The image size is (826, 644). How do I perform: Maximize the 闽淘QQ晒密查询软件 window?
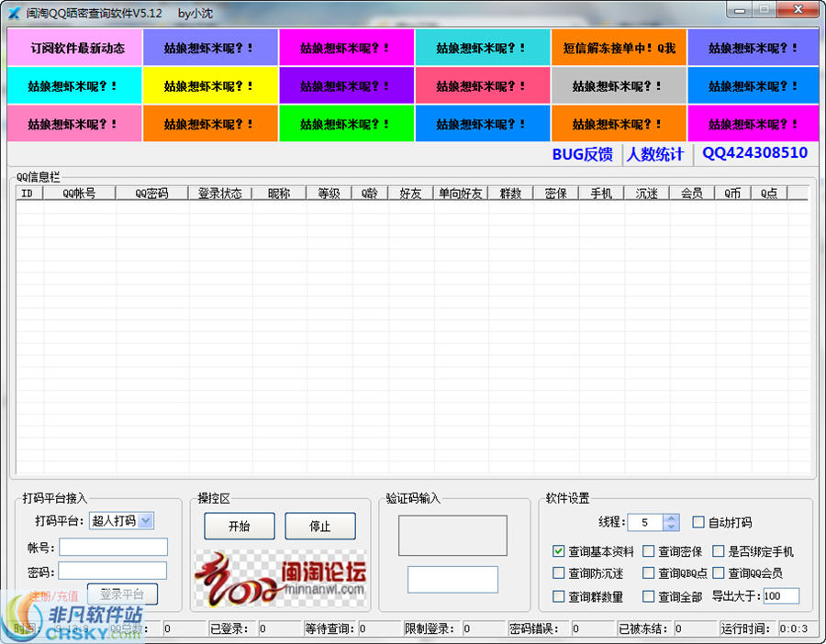tap(764, 10)
